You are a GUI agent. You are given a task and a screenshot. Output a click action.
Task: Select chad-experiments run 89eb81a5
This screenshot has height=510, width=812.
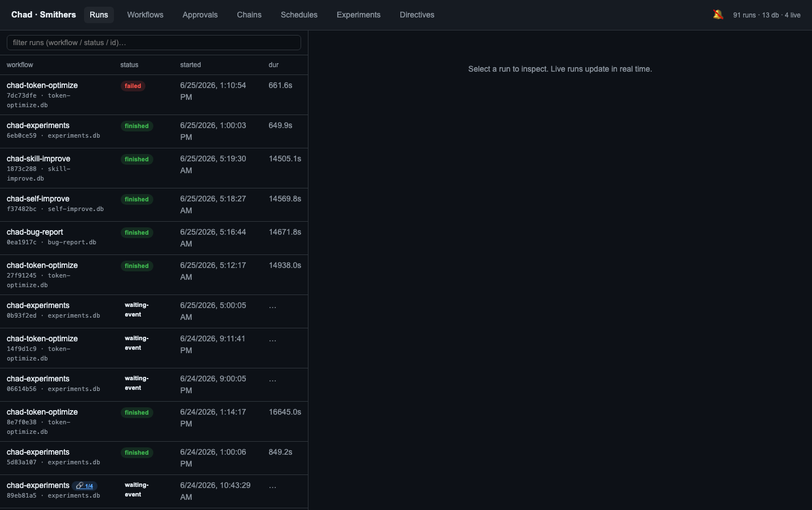click(x=154, y=491)
